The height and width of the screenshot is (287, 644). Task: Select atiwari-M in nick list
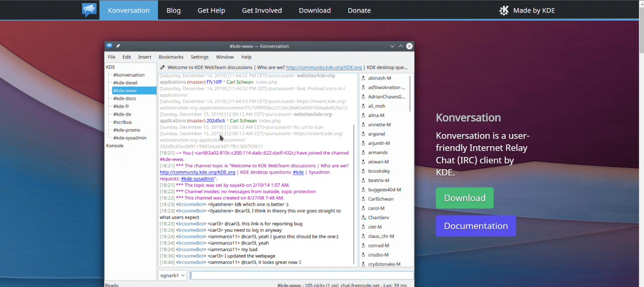378,162
